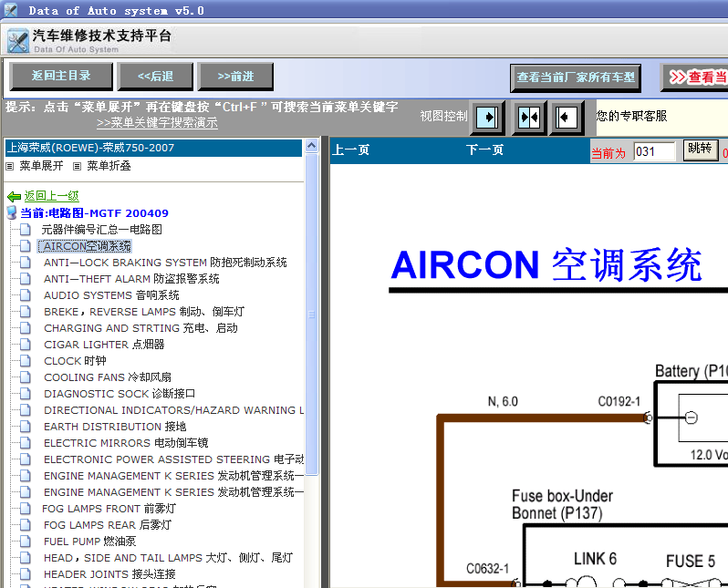728x588 pixels.
Task: Open ELECTRIC MIRRORS 电动倒车镜
Action: click(x=126, y=443)
